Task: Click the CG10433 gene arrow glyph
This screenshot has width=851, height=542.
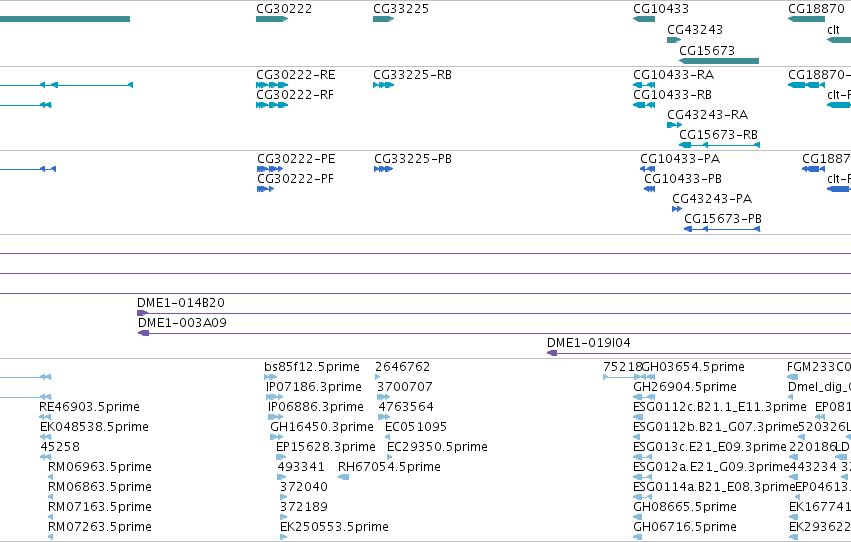Action: (x=644, y=19)
